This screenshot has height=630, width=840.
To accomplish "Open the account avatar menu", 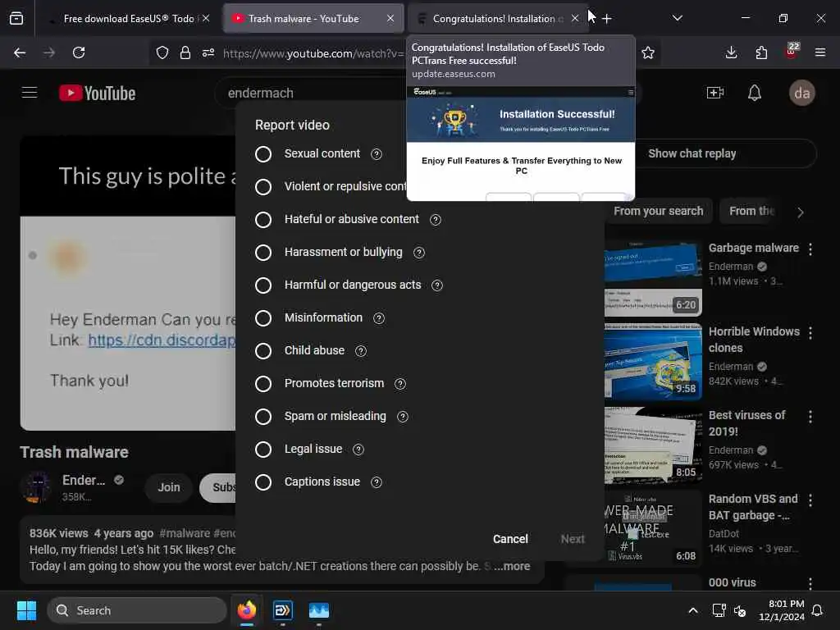I will pyautogui.click(x=802, y=94).
